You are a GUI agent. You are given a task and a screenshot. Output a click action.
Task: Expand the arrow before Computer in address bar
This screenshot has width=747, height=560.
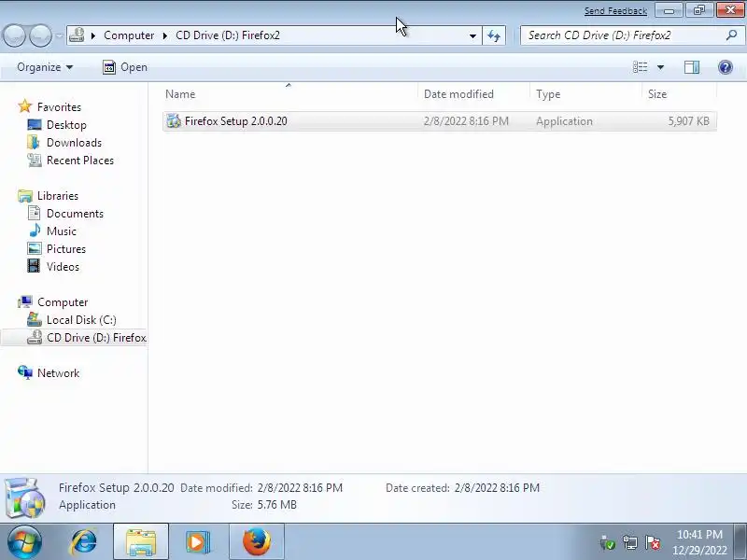coord(93,35)
